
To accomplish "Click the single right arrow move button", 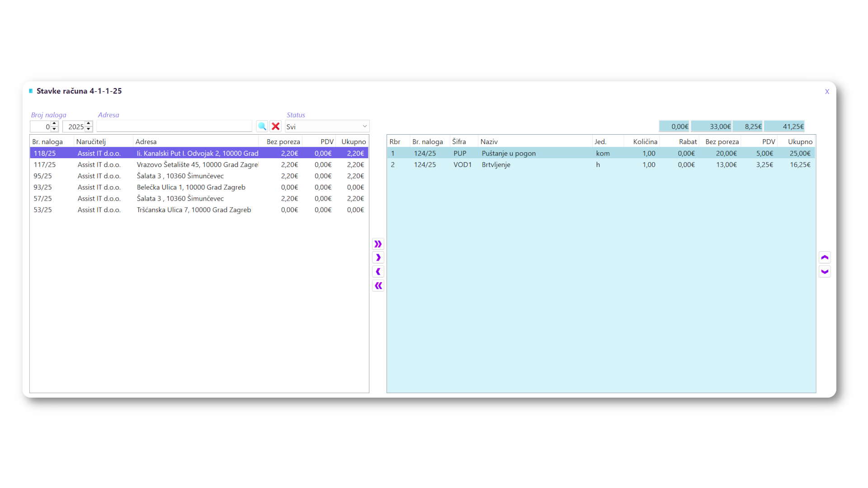I will [378, 258].
